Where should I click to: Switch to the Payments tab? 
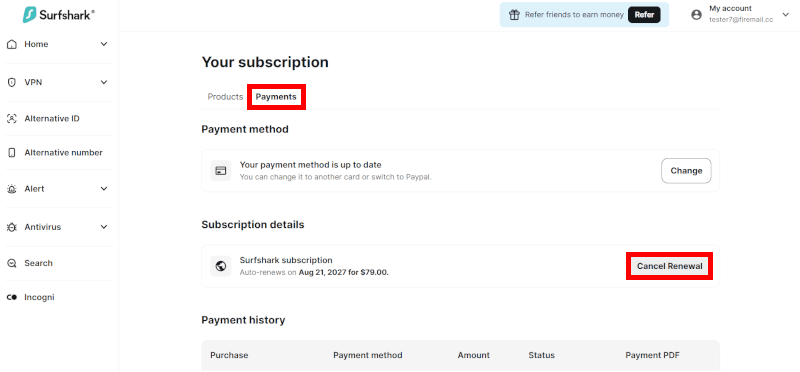[276, 97]
